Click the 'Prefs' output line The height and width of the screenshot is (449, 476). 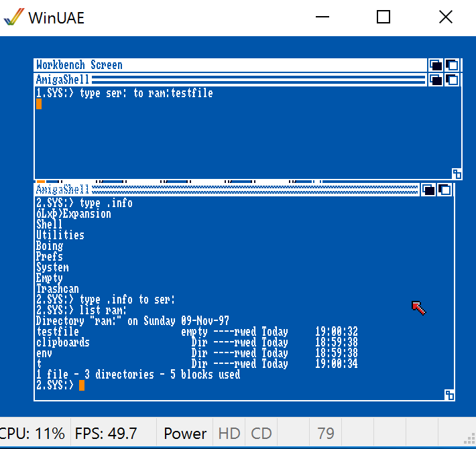click(50, 257)
